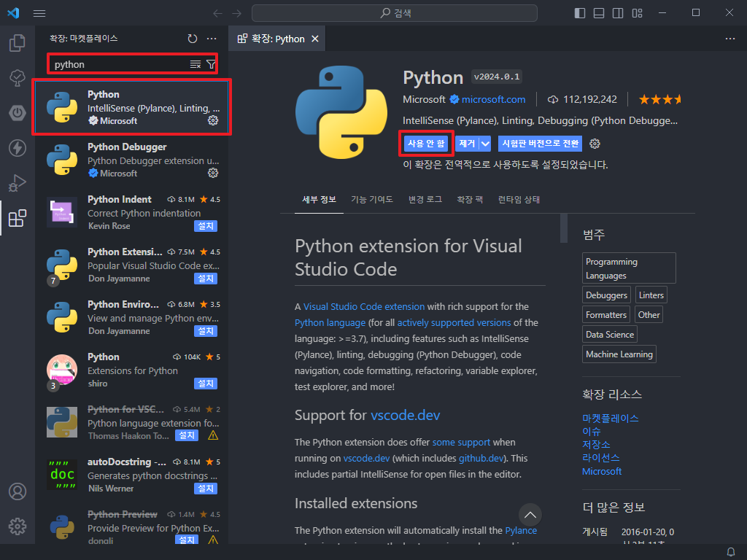747x560 pixels.
Task: Close the 확장: Python tab
Action: (315, 39)
